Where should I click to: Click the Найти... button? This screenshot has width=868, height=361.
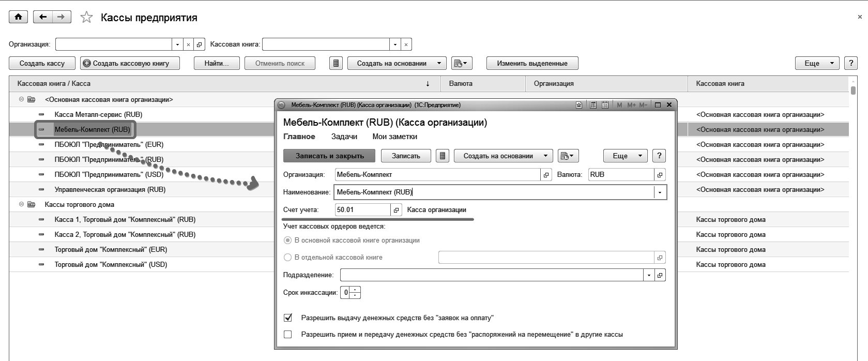tap(217, 63)
